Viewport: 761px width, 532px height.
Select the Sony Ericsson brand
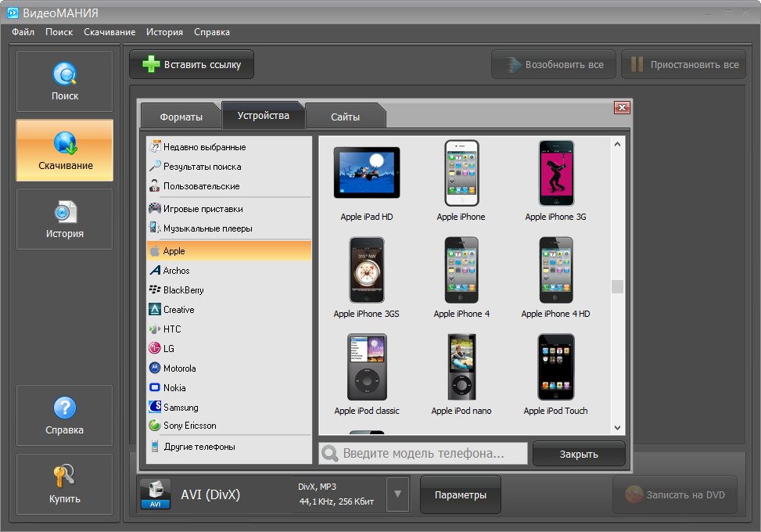[x=228, y=426]
